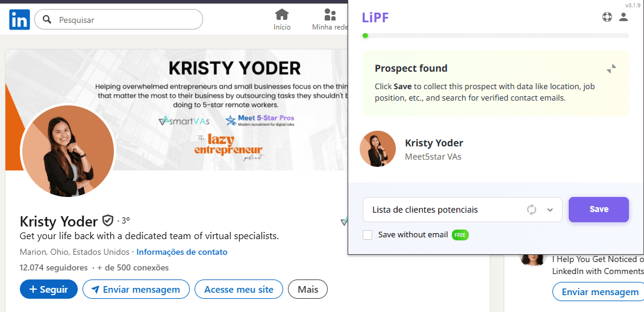Refresh the prospect lists with sync icon
Image resolution: width=644 pixels, height=312 pixels.
[x=531, y=210]
